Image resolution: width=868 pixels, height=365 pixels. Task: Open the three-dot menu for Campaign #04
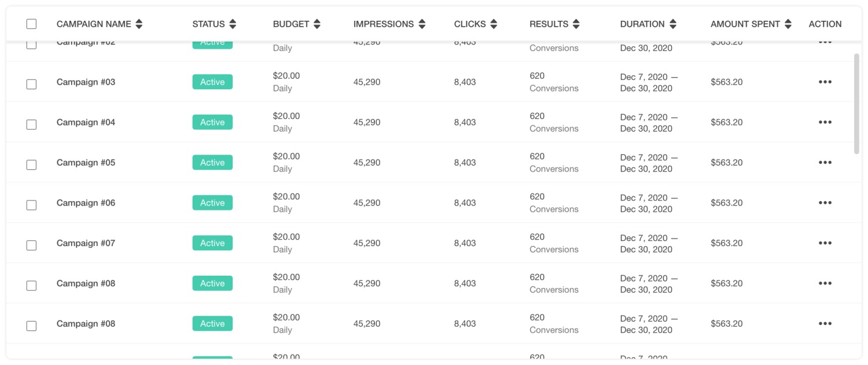tap(825, 122)
